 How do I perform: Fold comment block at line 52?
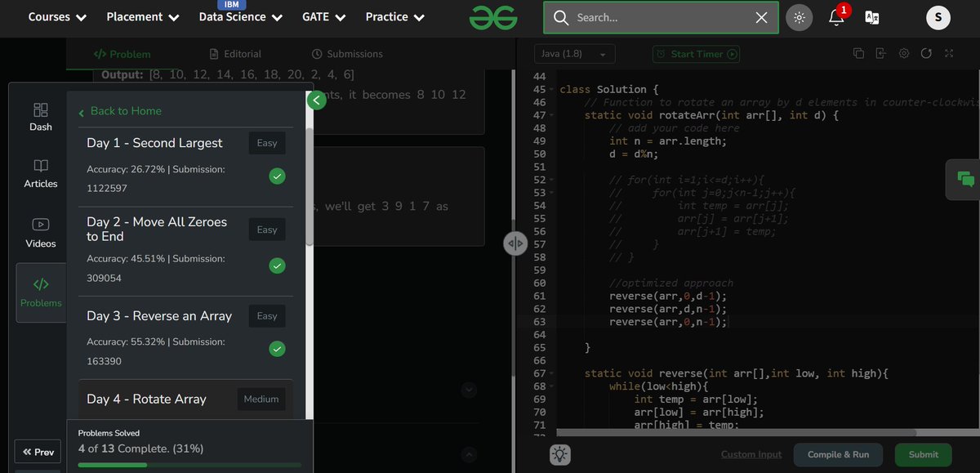point(552,180)
